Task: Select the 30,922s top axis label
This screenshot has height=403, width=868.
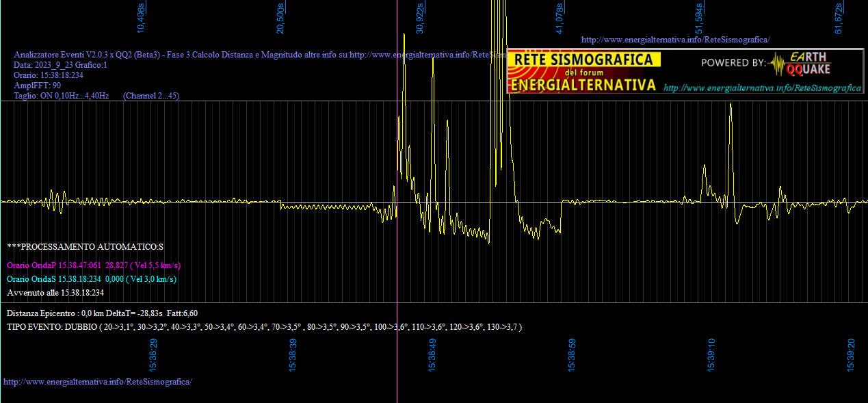Action: point(420,18)
